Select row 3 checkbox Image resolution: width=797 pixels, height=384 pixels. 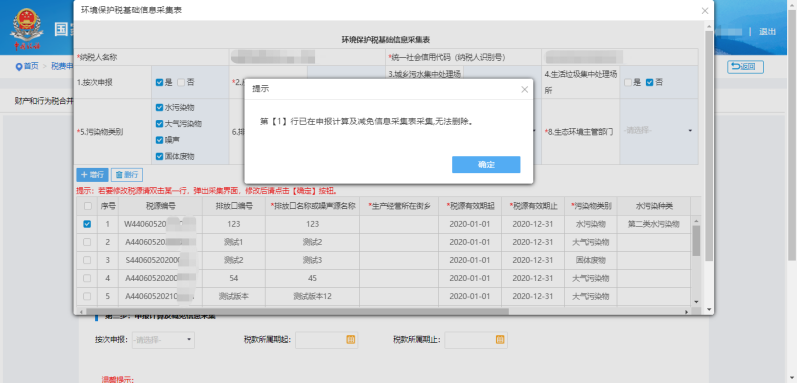pyautogui.click(x=87, y=260)
